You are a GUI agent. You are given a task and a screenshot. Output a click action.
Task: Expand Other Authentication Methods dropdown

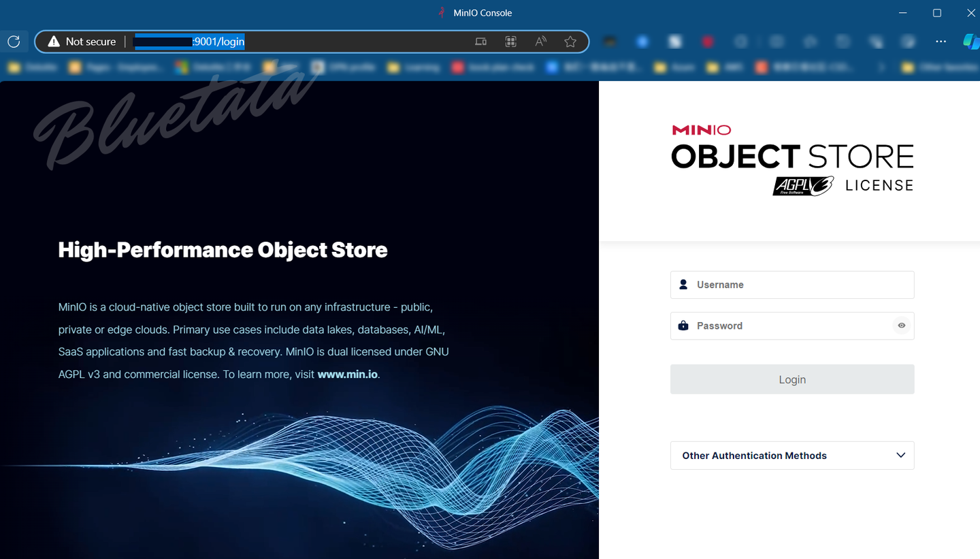click(792, 456)
